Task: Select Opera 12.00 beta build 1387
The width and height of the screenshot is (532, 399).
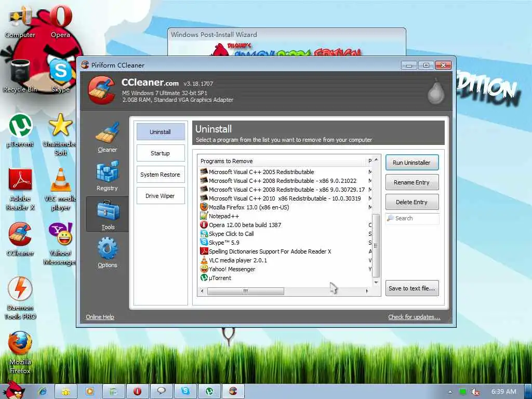Action: 285,225
